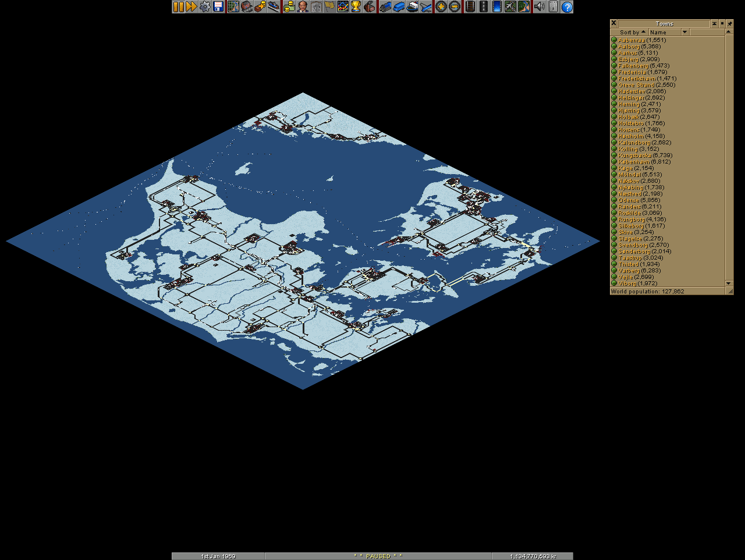This screenshot has height=560, width=745.
Task: Open the goals flag icon
Action: coord(329,7)
